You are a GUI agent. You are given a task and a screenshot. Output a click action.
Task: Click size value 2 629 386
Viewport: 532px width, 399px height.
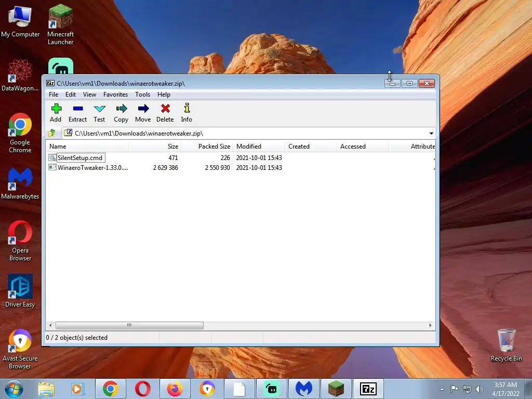tap(166, 168)
